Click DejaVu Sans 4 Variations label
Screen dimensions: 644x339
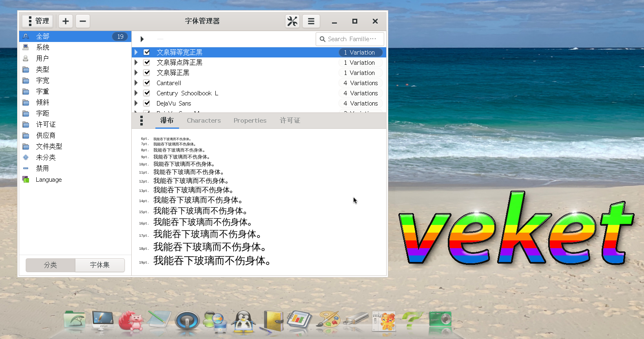[361, 103]
